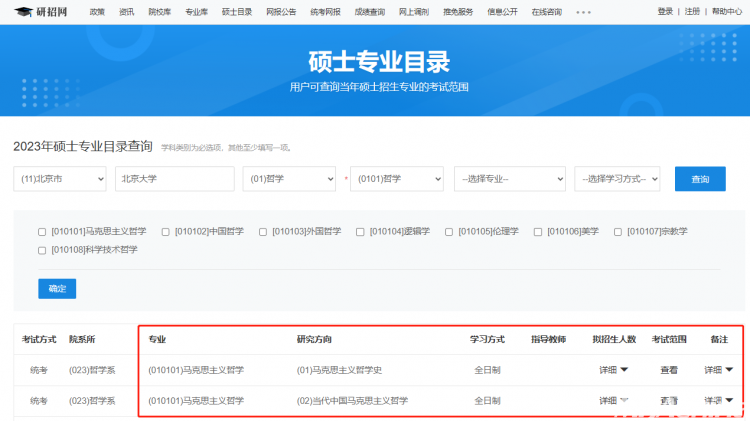Open the 选择专业 dropdown
Screen dimensions: 750x421
pos(510,179)
